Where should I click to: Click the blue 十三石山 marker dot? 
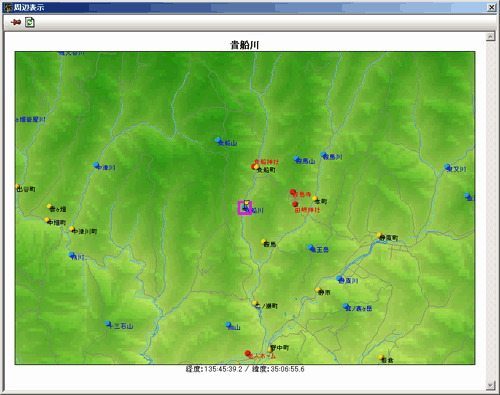pyautogui.click(x=108, y=323)
